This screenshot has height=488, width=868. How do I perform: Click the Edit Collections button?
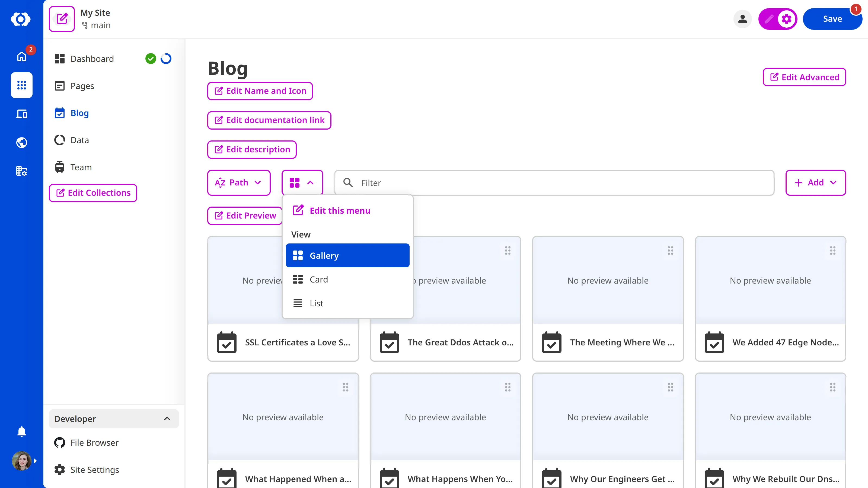93,193
